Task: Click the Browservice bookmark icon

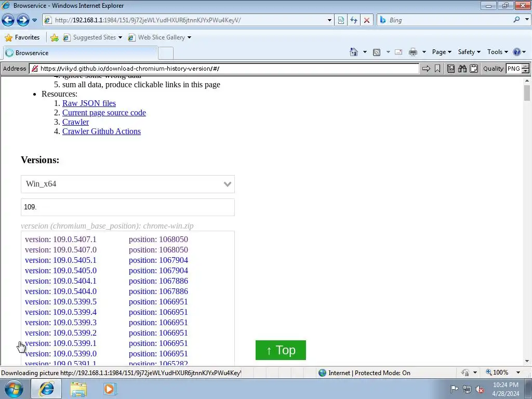Action: click(437, 69)
